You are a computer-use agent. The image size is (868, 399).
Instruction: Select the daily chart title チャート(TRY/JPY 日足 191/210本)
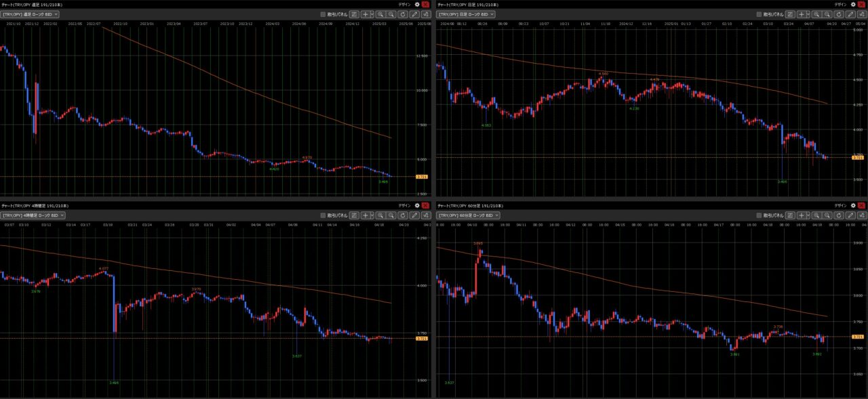[468, 4]
